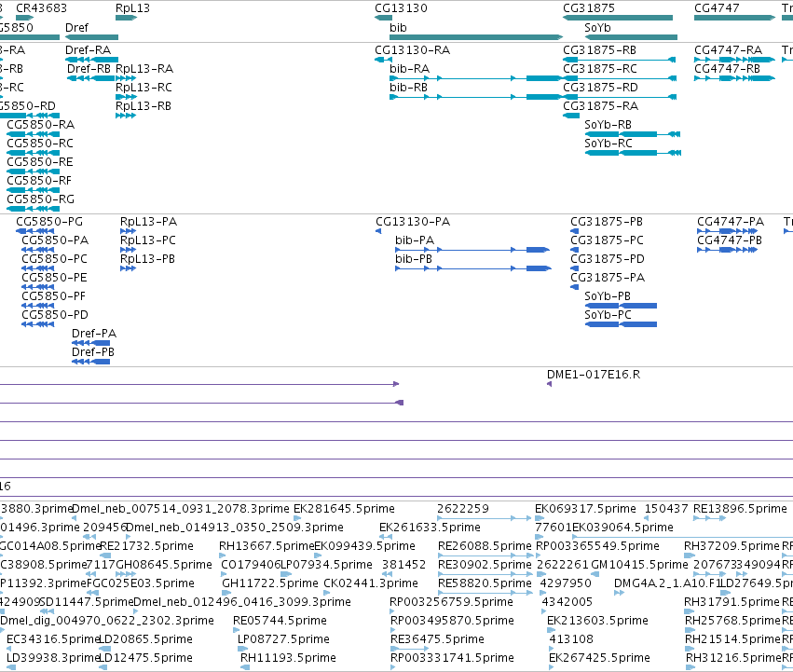This screenshot has height=672, width=793.
Task: Select the RE26088.5prime EST label
Action: [485, 546]
